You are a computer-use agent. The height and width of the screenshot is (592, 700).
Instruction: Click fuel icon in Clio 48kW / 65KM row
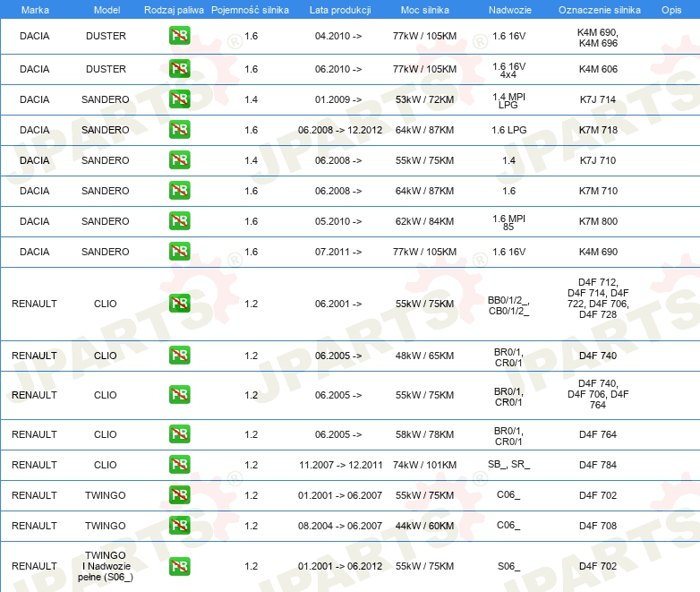(x=179, y=356)
